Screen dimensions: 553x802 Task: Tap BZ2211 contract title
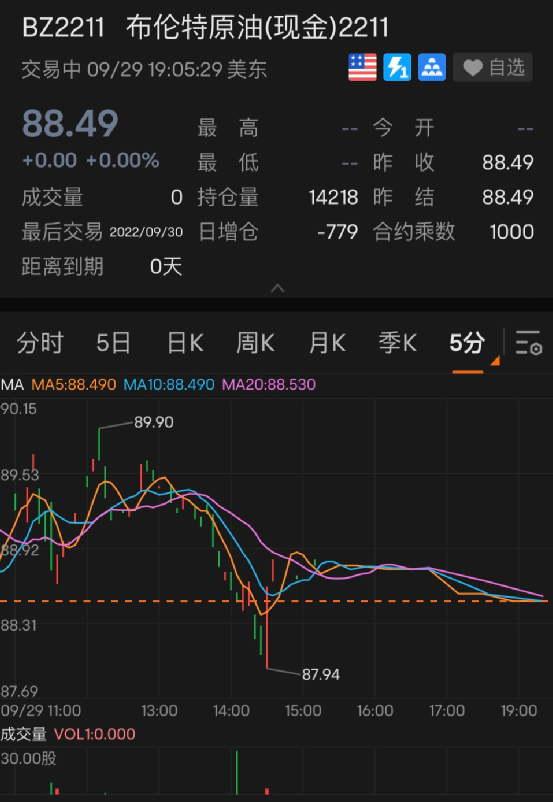63,28
